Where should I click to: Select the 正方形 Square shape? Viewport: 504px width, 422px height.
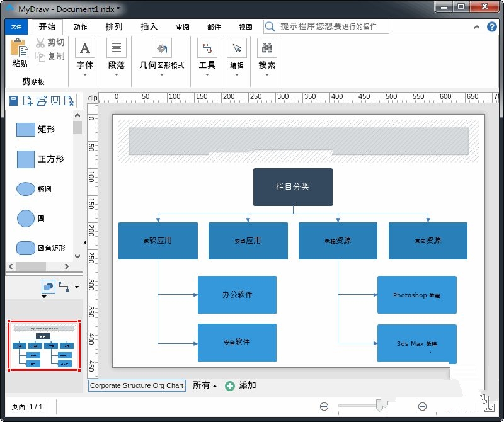(40, 159)
